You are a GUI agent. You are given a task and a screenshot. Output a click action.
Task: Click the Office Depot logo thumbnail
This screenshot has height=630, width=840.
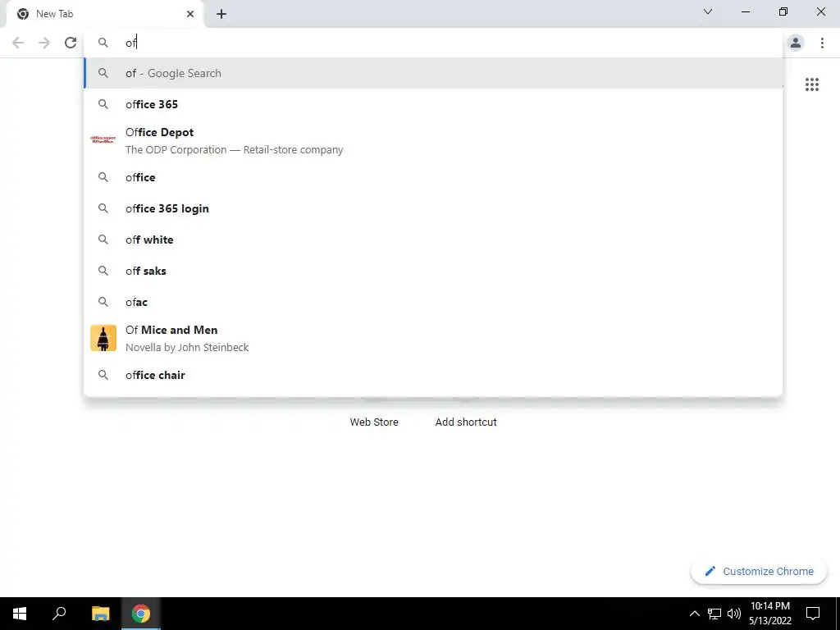click(x=103, y=139)
